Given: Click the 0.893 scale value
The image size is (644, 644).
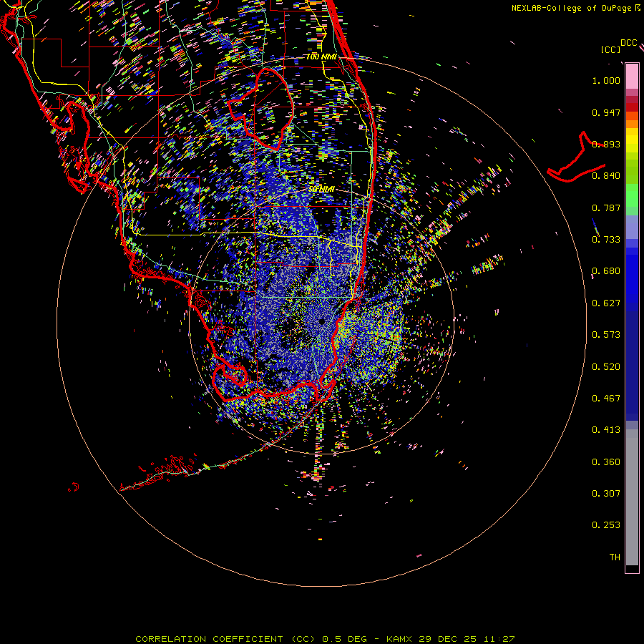Looking at the screenshot, I should [606, 144].
